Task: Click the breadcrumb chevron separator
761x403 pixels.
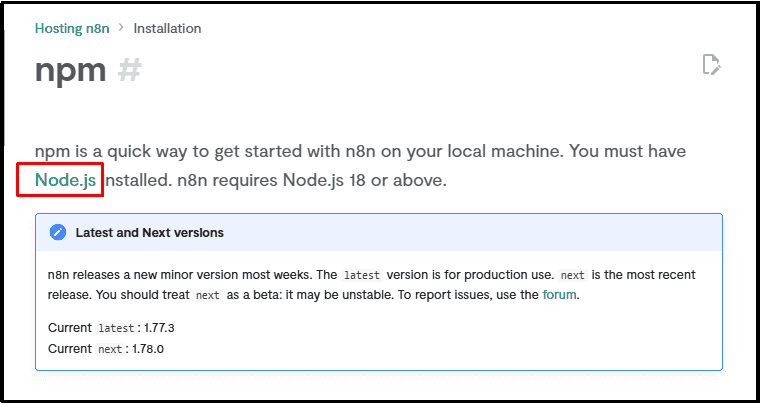Action: point(122,28)
